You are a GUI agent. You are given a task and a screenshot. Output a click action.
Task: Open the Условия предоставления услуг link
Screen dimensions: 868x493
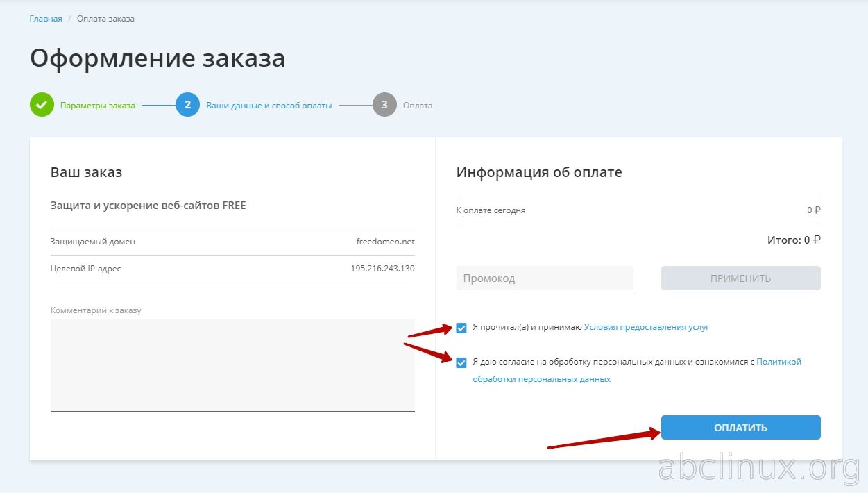click(x=646, y=327)
